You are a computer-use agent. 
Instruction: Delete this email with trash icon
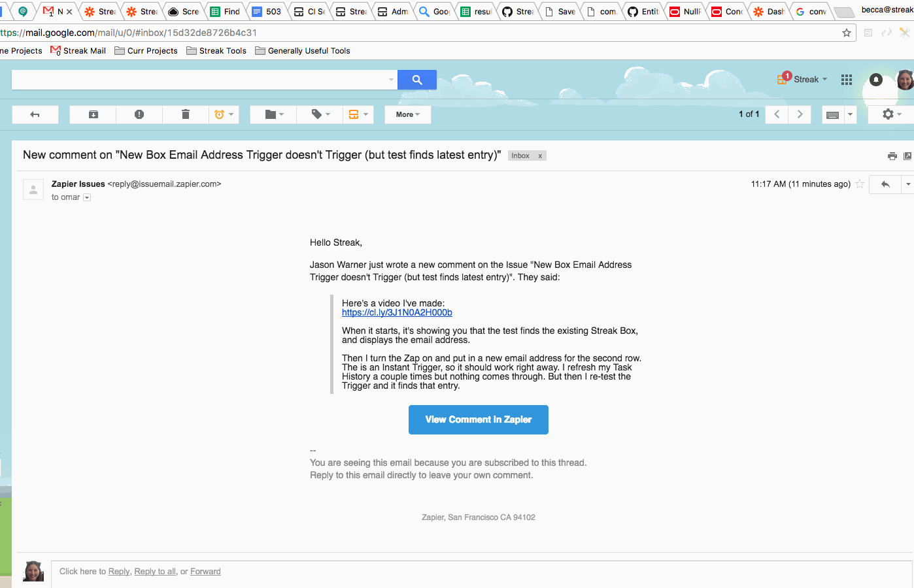pos(186,114)
